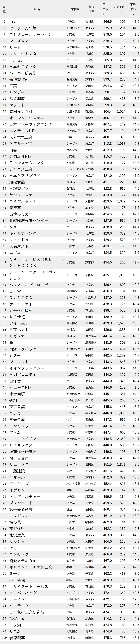Image resolution: width=140 pixels, height=644 pixels.
Task: Select the 焼肉坂井HD entry
Action: (x=20, y=157)
